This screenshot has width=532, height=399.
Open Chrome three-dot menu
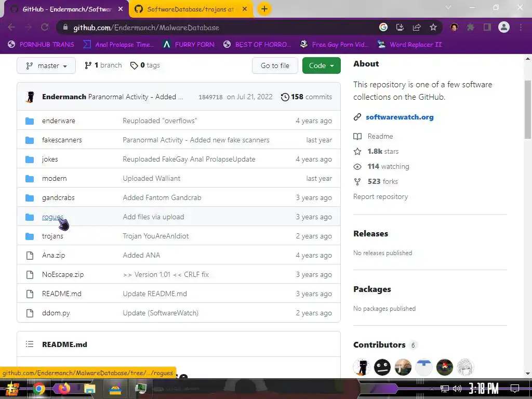[521, 28]
